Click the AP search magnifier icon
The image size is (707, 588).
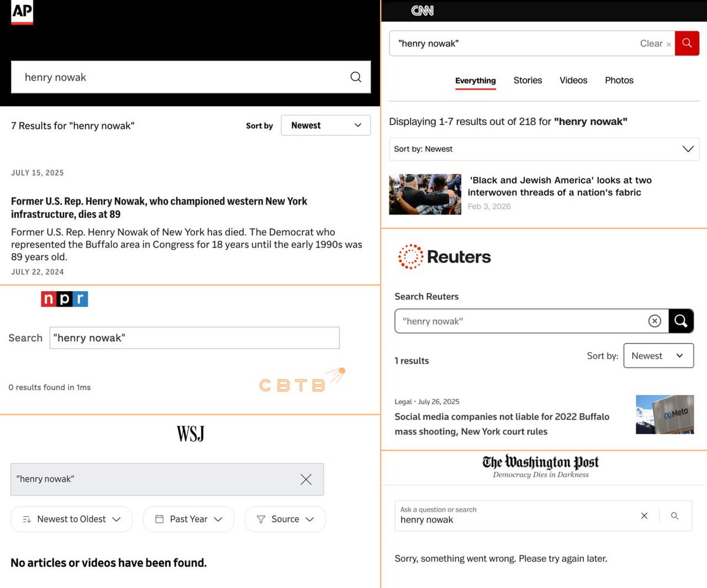coord(356,77)
